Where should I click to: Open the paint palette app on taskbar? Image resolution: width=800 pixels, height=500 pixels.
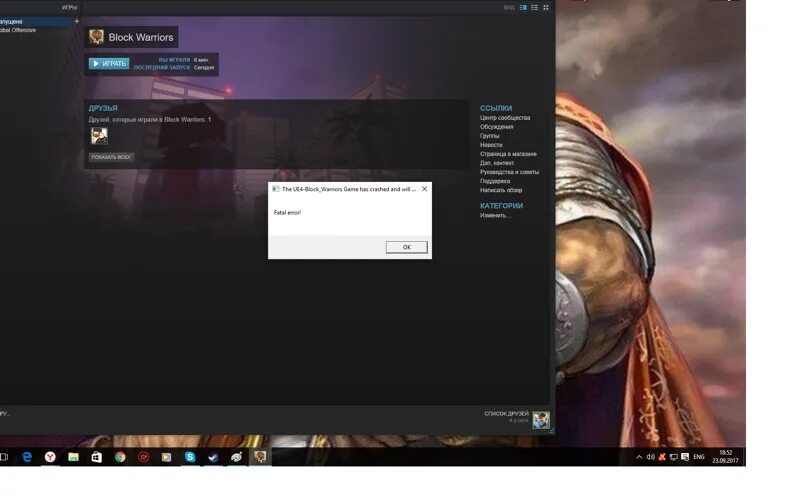point(236,457)
